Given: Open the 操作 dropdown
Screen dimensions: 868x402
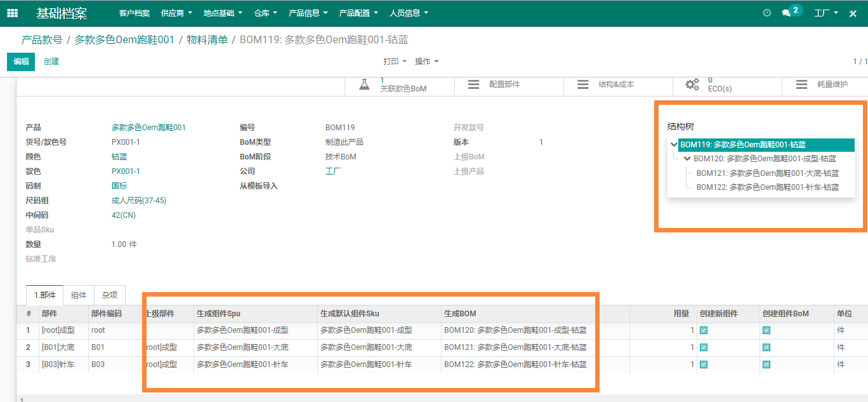Looking at the screenshot, I should coord(426,62).
